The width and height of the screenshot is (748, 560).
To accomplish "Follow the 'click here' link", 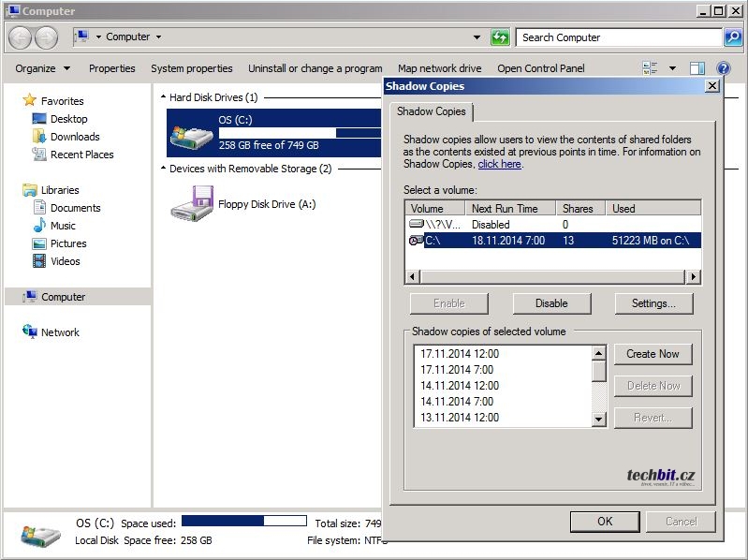I will tap(499, 164).
